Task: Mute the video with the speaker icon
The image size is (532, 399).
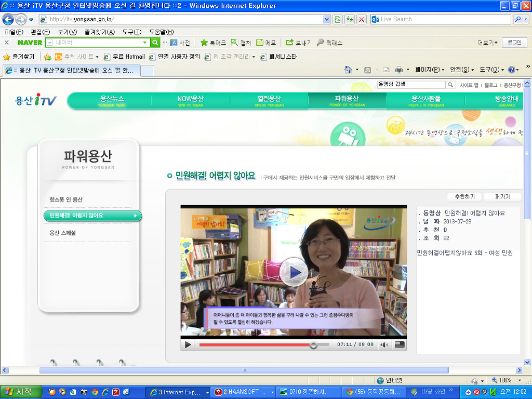Action: tap(384, 344)
